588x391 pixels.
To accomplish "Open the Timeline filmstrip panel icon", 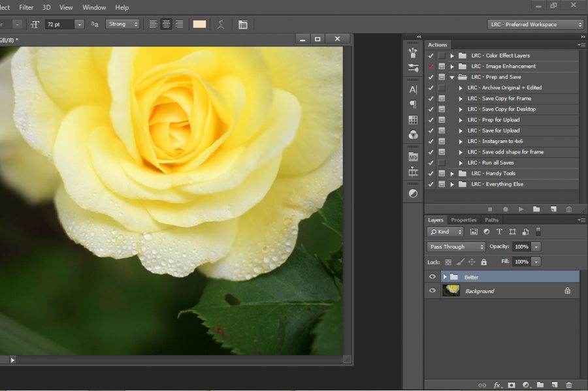I will pyautogui.click(x=413, y=172).
